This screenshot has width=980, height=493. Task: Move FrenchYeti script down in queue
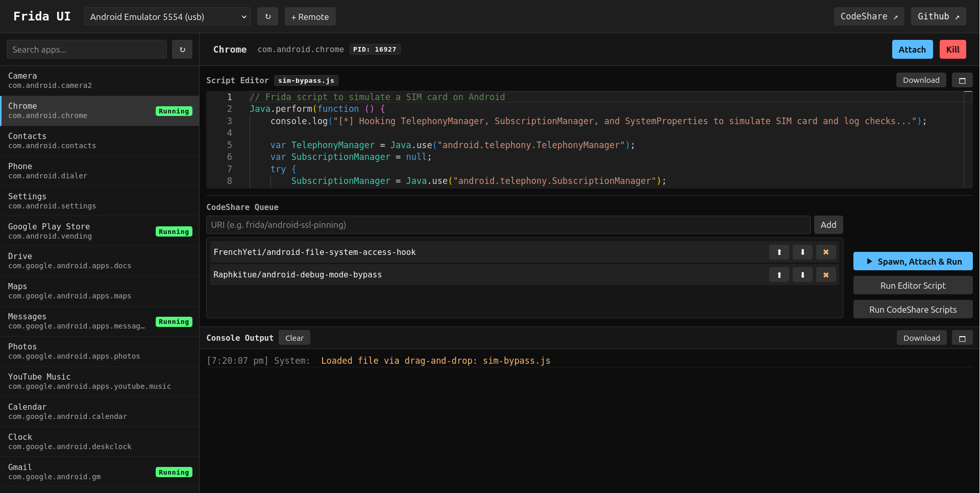[802, 252]
